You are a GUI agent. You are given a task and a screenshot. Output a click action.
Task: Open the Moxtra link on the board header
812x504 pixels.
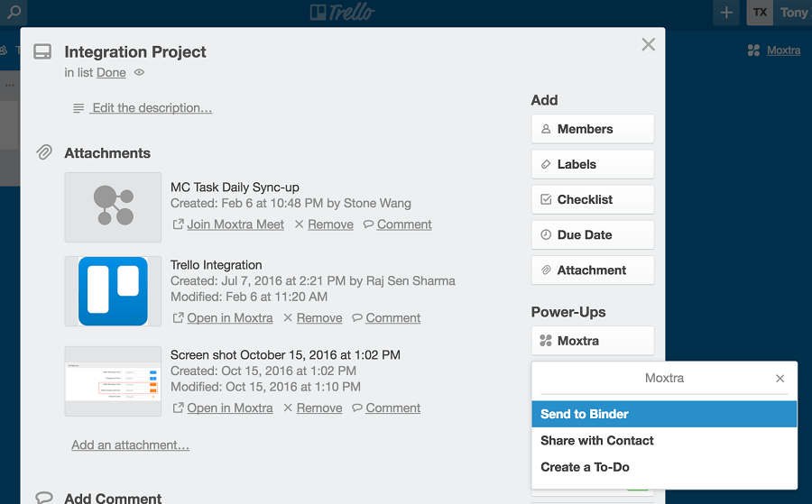click(x=783, y=50)
